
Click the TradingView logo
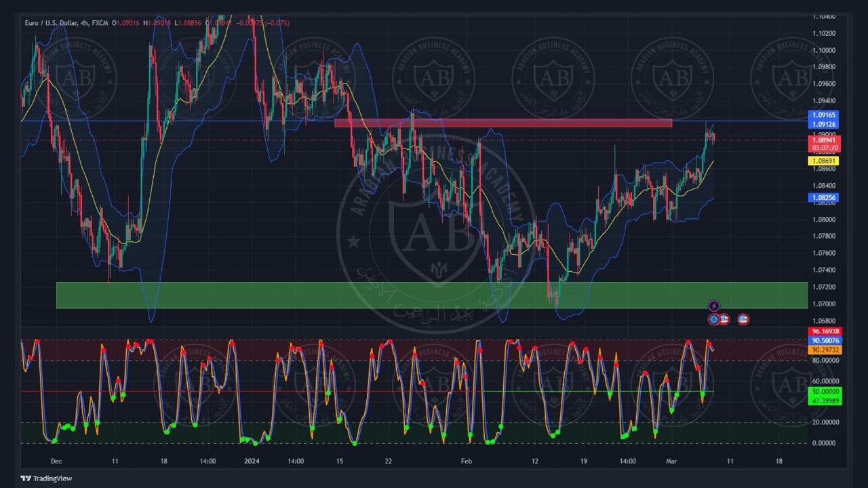[46, 479]
